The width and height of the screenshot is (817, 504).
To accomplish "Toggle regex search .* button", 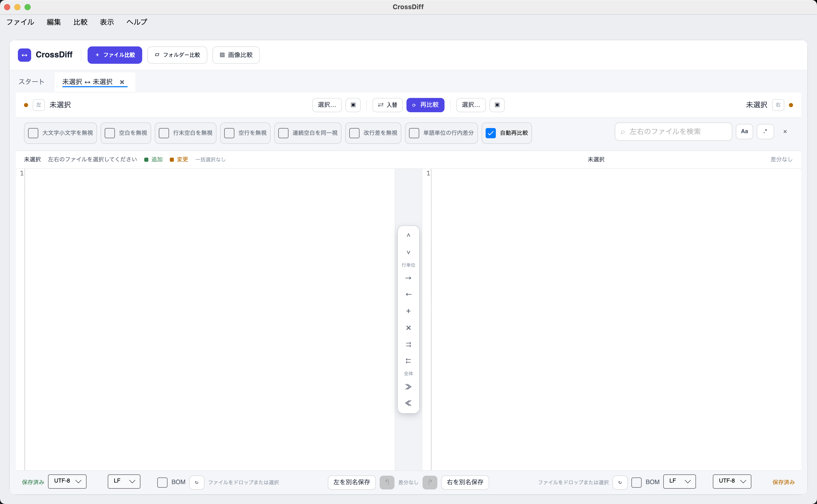I will (765, 132).
